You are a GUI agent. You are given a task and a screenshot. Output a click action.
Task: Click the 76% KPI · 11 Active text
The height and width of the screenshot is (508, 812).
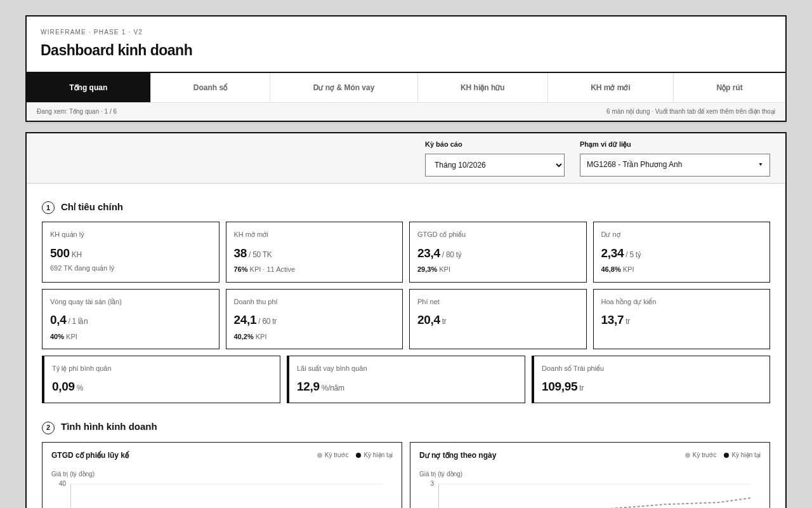(x=265, y=269)
